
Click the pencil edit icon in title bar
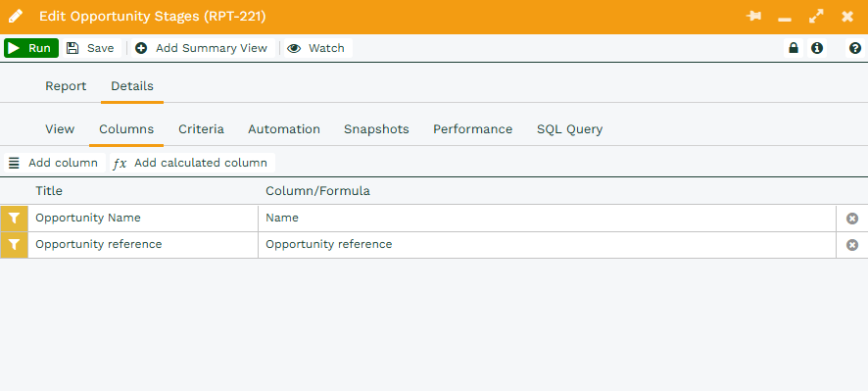point(16,16)
